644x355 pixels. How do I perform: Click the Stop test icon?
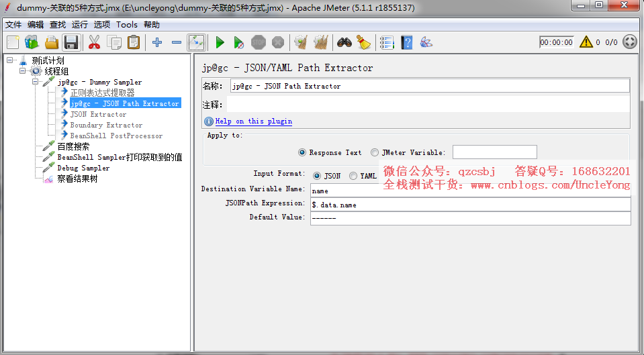[259, 42]
